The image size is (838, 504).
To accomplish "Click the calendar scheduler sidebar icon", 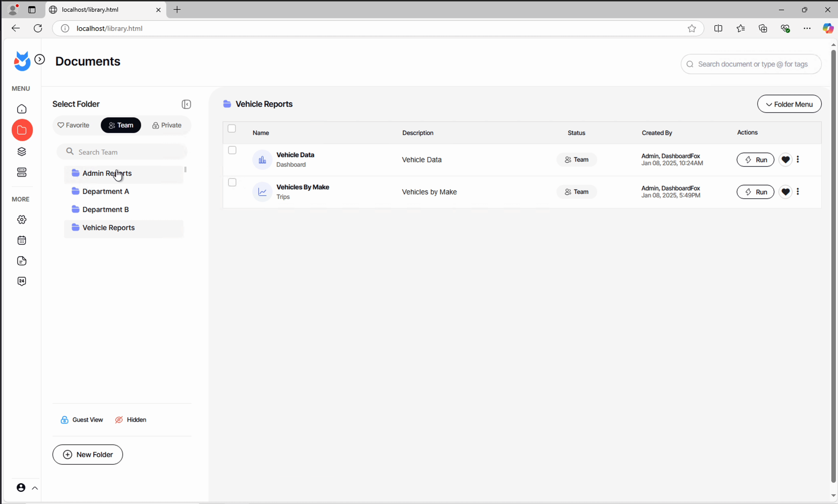I will tap(22, 240).
